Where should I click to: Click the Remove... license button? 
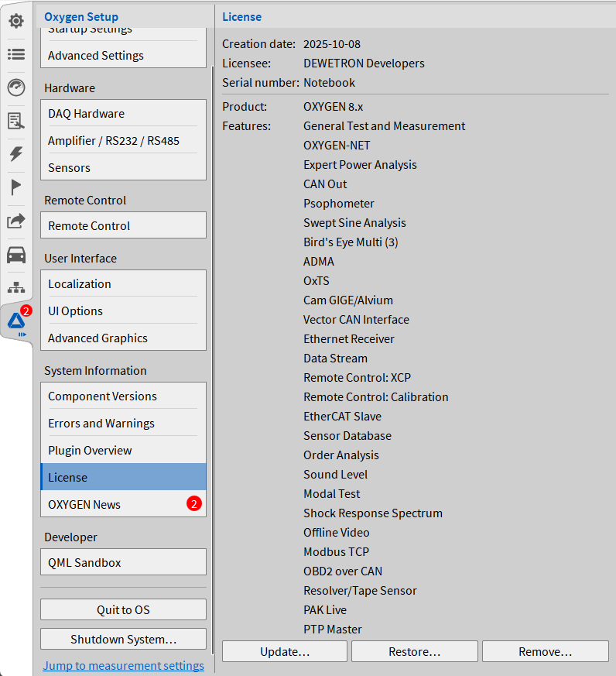tap(546, 651)
